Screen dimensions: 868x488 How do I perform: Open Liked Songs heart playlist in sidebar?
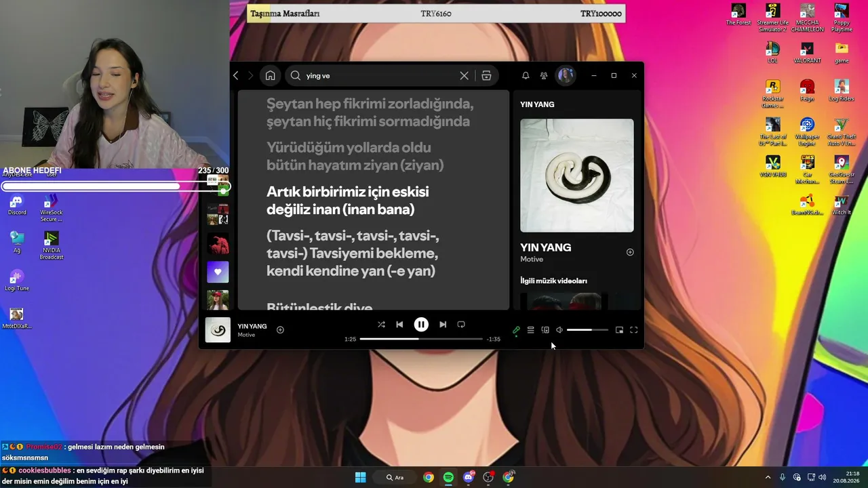(x=218, y=272)
